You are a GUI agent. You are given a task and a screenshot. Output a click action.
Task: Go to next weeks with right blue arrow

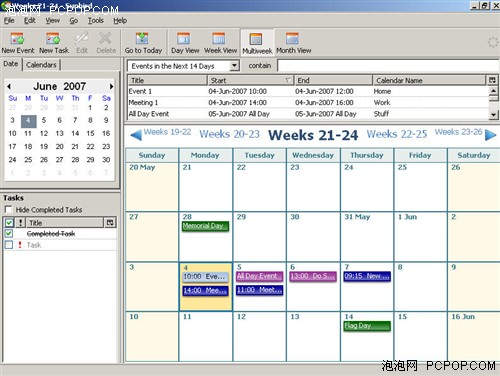point(490,135)
